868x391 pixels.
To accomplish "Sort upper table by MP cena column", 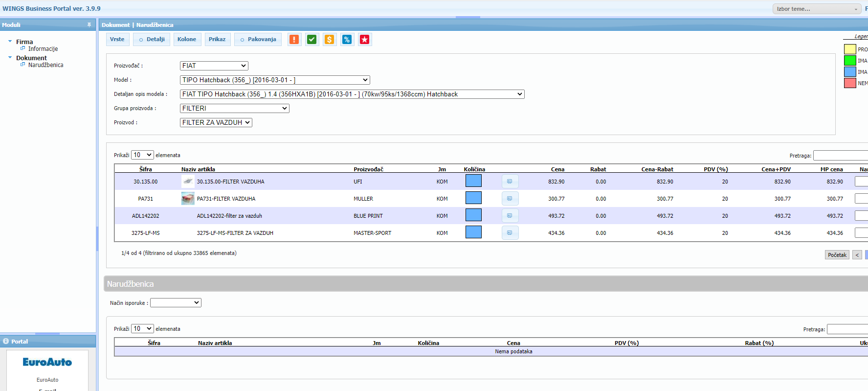I will [x=832, y=169].
